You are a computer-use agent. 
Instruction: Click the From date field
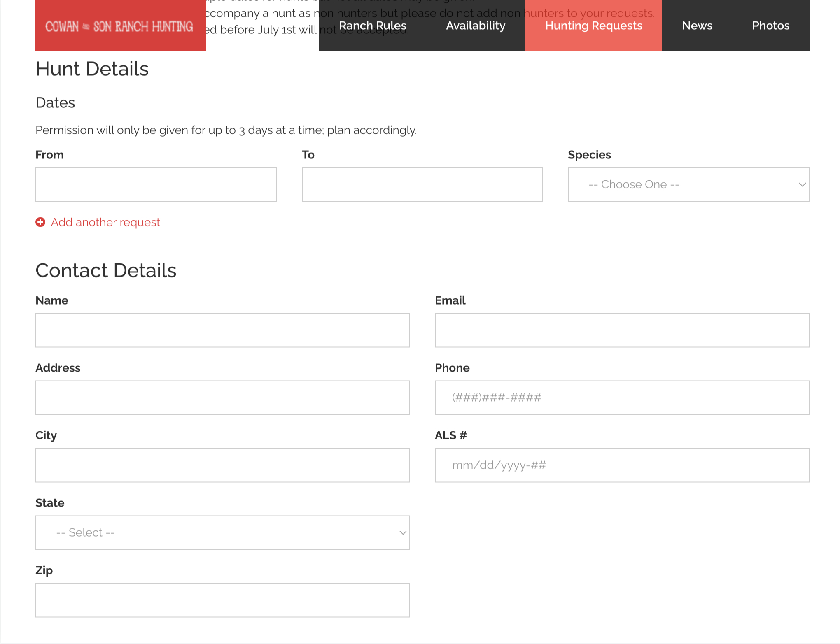coord(156,184)
